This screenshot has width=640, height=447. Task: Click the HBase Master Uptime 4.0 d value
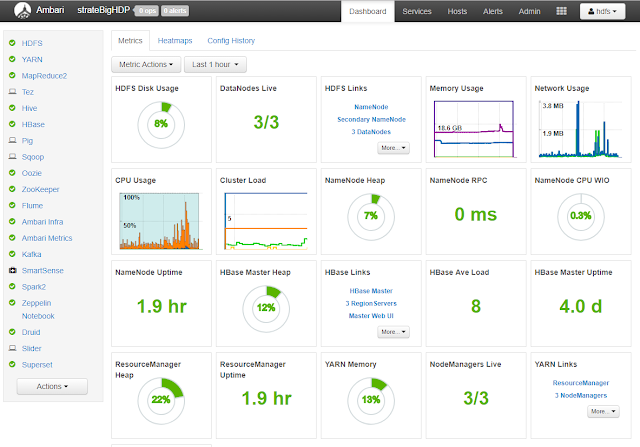pyautogui.click(x=580, y=306)
